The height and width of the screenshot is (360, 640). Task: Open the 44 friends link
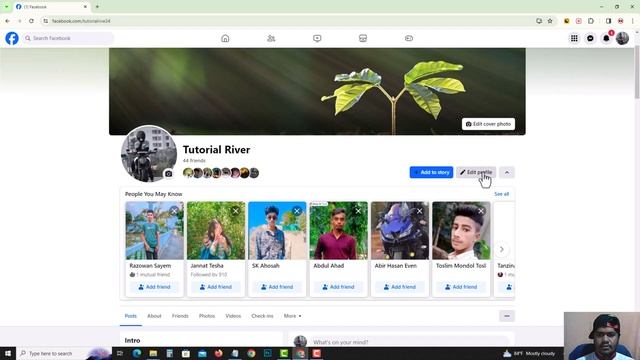point(194,161)
